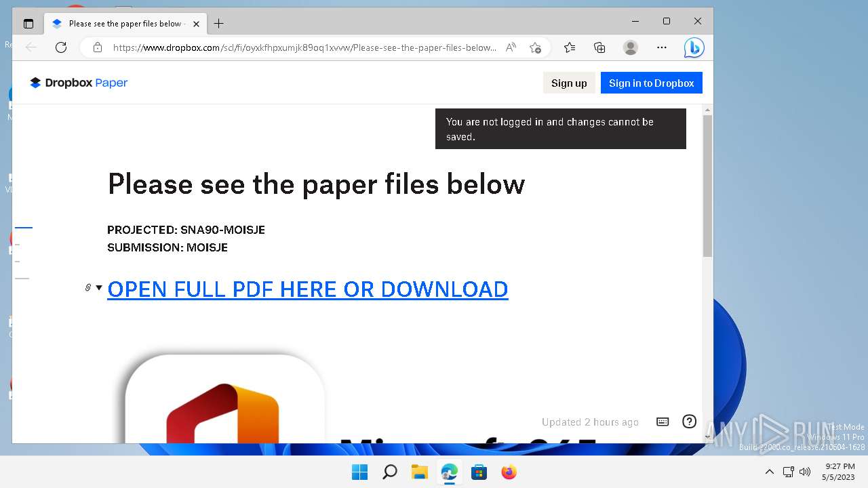Click the taskbar clock and date
The width and height of the screenshot is (868, 488).
[x=840, y=472]
